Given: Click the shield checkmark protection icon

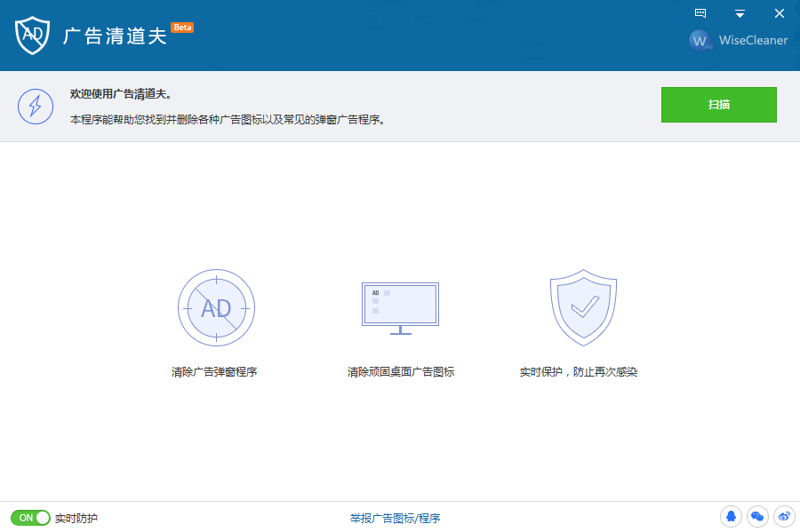Looking at the screenshot, I should click(583, 308).
